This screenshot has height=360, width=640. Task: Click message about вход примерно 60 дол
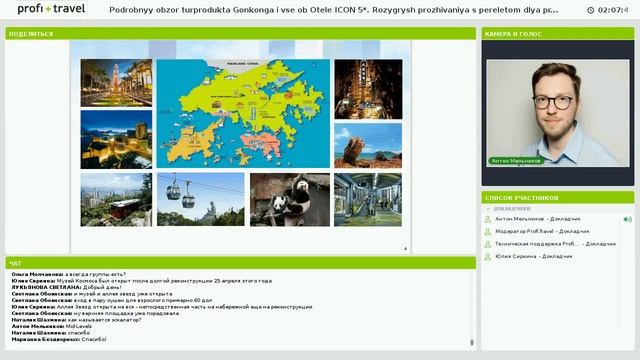[x=112, y=300]
